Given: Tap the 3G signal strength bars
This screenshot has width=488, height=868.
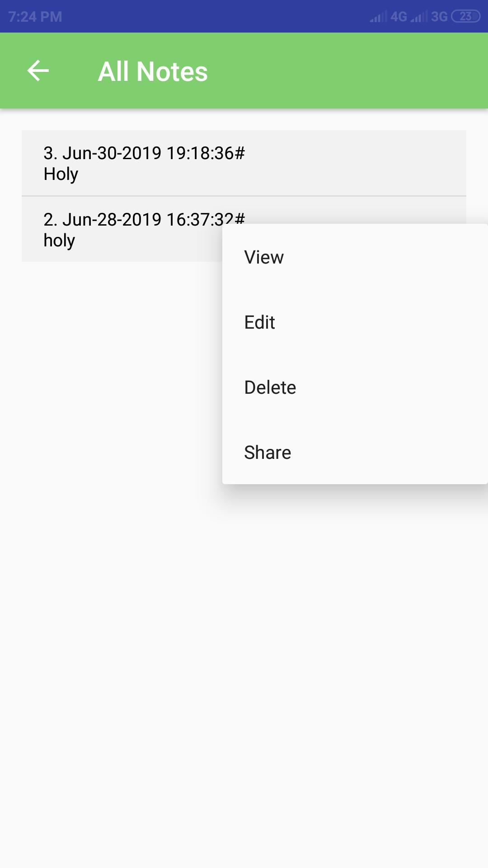Looking at the screenshot, I should pos(419,17).
